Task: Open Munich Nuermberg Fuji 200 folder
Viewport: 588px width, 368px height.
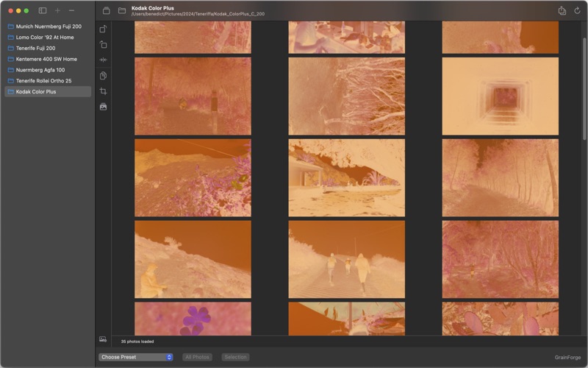Action: pos(48,26)
